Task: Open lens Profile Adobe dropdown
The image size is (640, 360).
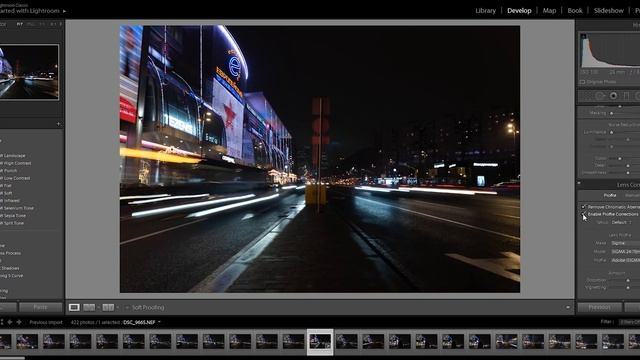Action: coord(625,260)
